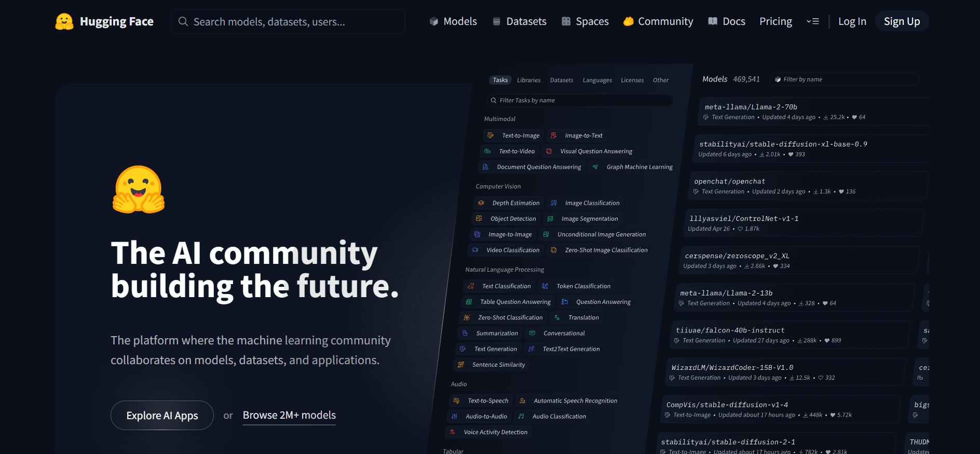This screenshot has width=980, height=454.
Task: Switch to the Libraries filter tab
Action: (529, 80)
